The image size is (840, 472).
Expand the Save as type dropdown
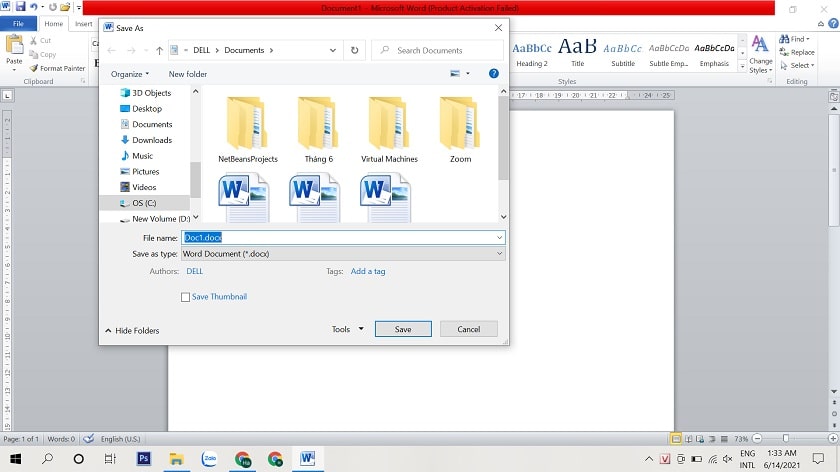click(343, 254)
